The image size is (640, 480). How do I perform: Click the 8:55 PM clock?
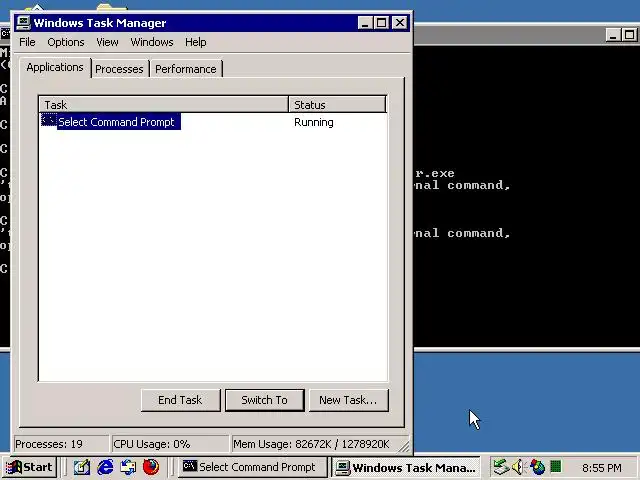[602, 468]
